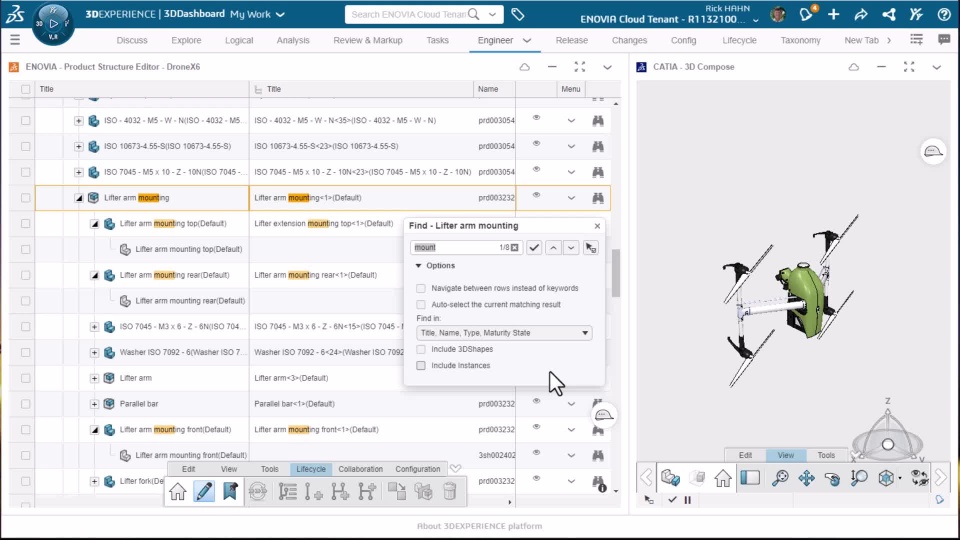The height and width of the screenshot is (540, 960).
Task: Tick the checkbox for Lifter arm mounting row
Action: [25, 198]
